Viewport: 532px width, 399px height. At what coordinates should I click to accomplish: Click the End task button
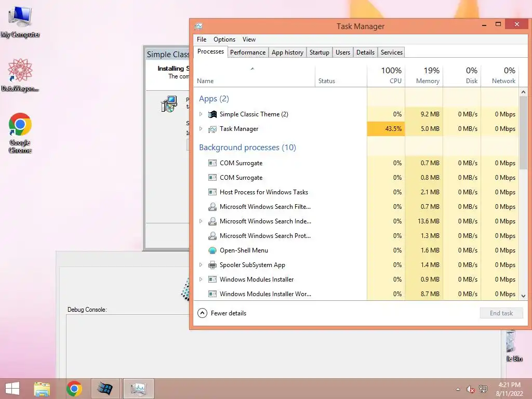pos(501,313)
